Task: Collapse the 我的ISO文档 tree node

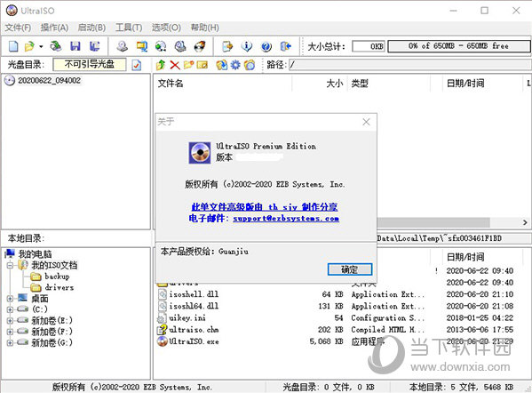Action: pyautogui.click(x=10, y=265)
